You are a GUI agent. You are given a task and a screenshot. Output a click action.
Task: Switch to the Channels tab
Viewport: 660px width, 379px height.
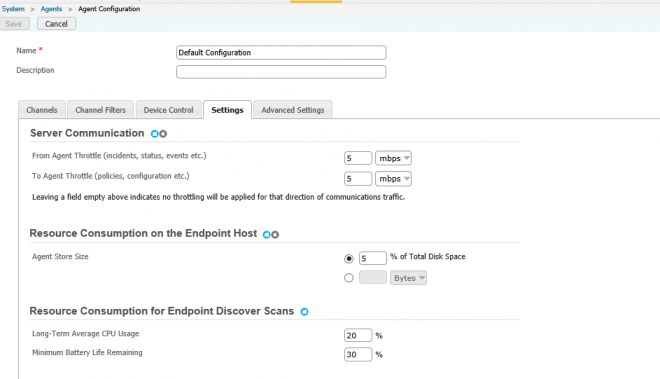pyautogui.click(x=42, y=110)
